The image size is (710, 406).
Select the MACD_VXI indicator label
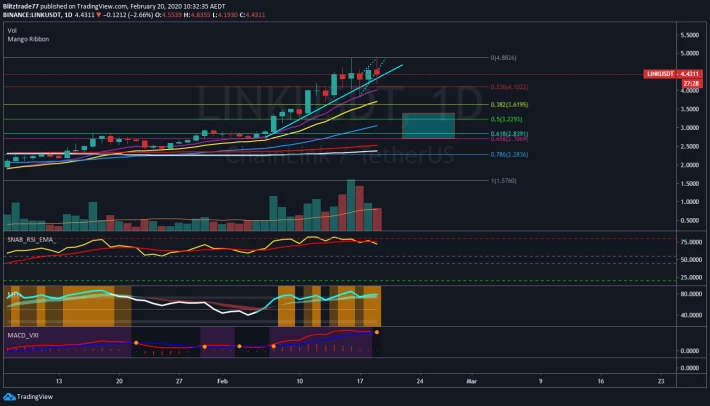tap(23, 335)
